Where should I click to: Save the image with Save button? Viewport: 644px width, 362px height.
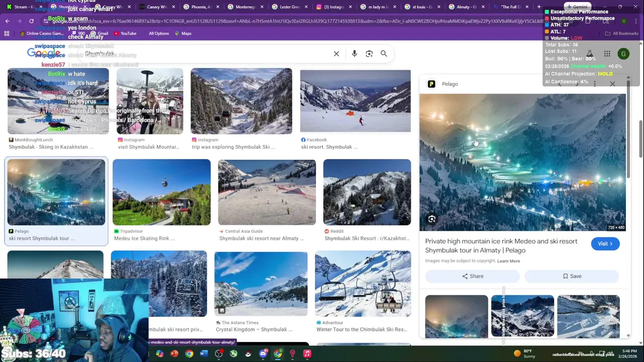(572, 276)
